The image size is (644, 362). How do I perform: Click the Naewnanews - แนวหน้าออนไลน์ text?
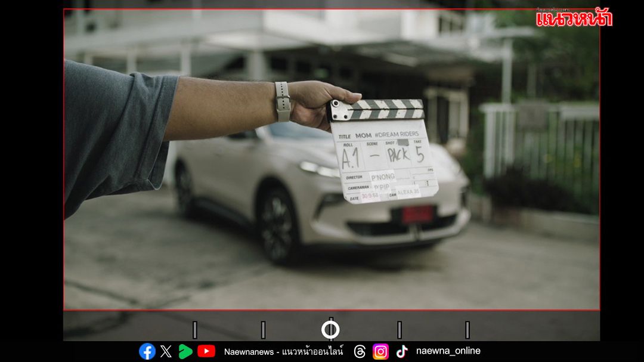[283, 351]
